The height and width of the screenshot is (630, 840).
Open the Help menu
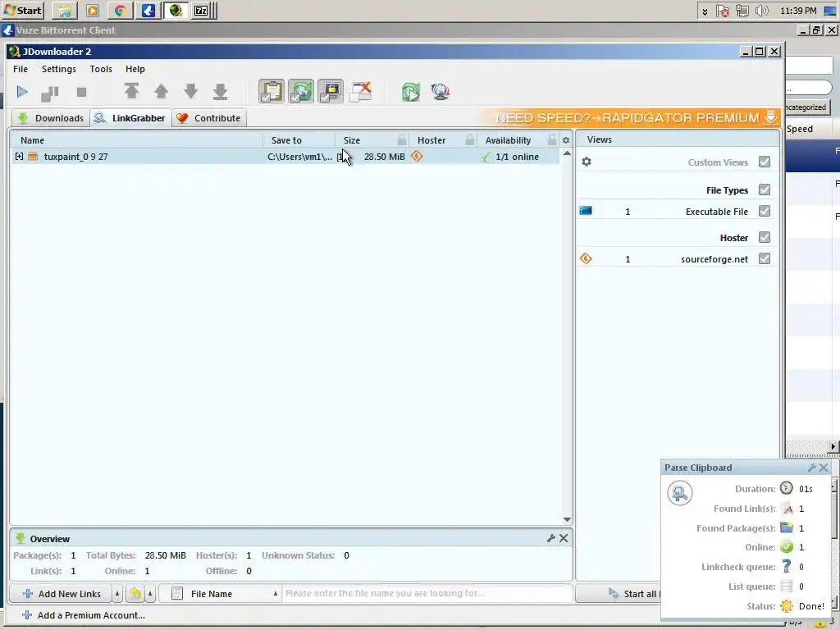click(135, 69)
